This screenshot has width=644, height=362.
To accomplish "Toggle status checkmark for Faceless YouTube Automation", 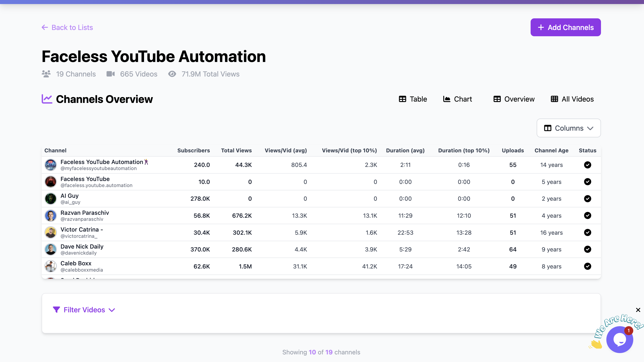I will coord(587,165).
